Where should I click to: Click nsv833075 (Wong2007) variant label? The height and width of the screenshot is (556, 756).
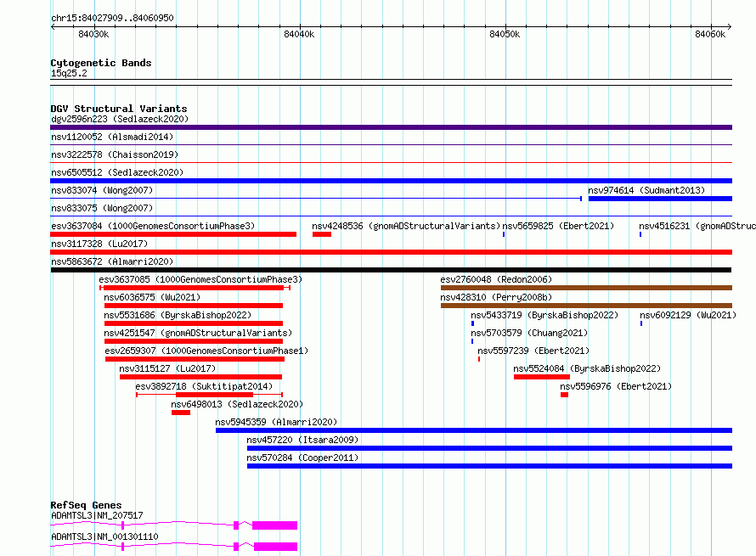click(102, 208)
